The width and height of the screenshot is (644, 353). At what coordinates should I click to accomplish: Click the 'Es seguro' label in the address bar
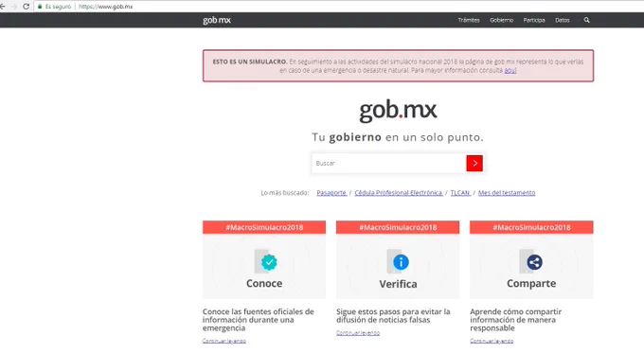58,7
